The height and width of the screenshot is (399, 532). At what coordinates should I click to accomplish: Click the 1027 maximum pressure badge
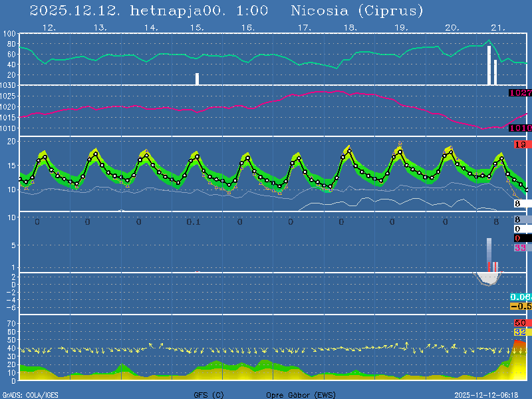[519, 93]
